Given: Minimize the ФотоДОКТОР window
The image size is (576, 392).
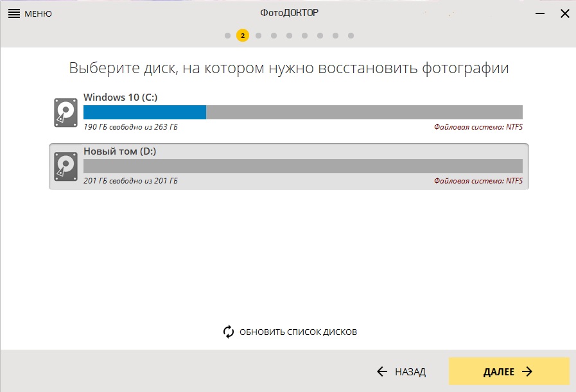Looking at the screenshot, I should click(540, 13).
